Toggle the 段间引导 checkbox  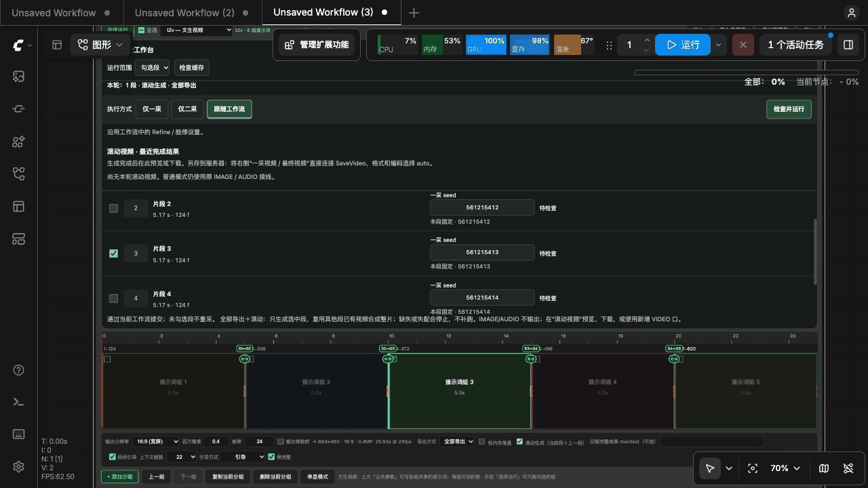pos(113,457)
